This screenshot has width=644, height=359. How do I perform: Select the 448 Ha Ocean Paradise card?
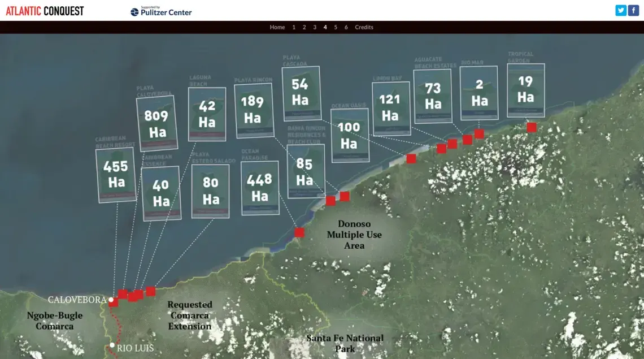tap(260, 188)
